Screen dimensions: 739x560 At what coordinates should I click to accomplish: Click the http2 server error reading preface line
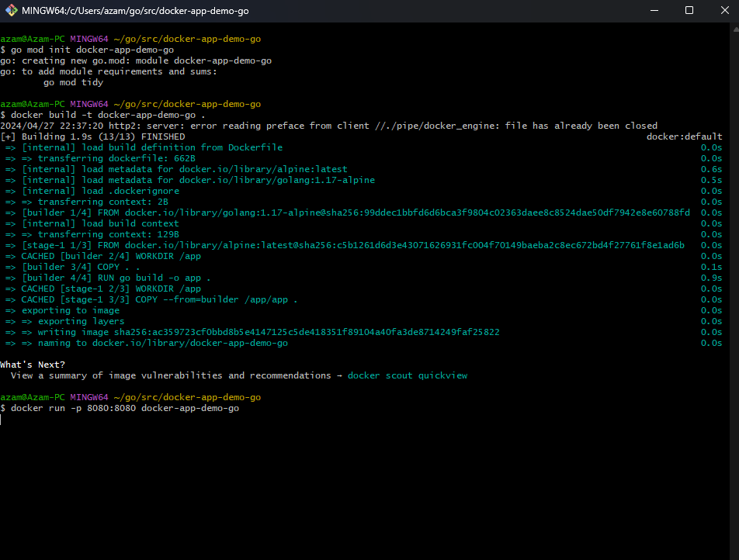[328, 126]
